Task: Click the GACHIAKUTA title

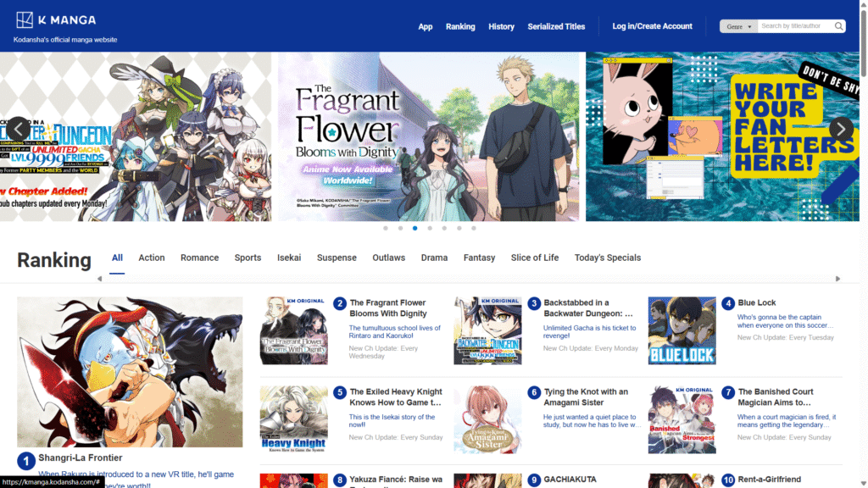Action: (x=570, y=480)
